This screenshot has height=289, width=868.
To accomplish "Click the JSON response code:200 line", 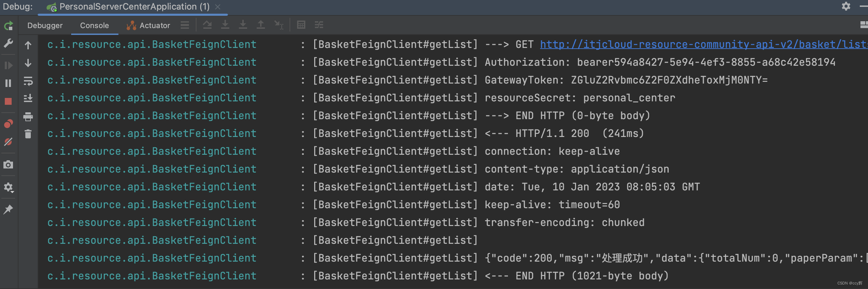I will [676, 258].
